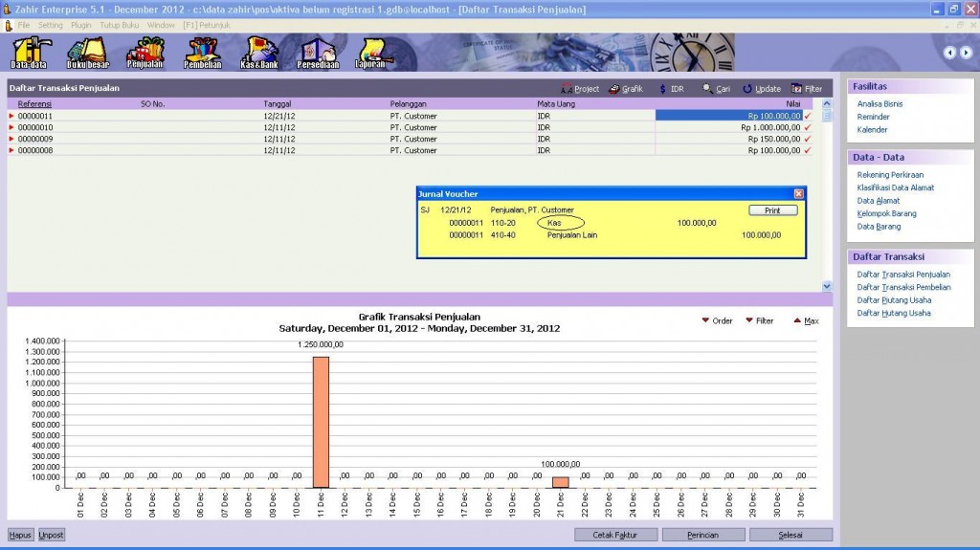Screen dimensions: 980x550
Task: Toggle the red checkmark on row 00000008
Action: 808,150
